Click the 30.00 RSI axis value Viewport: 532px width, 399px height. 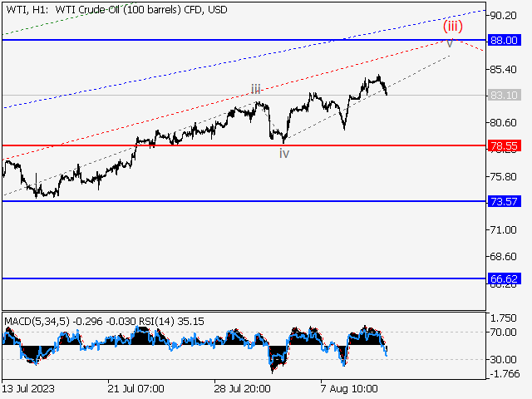(x=504, y=359)
